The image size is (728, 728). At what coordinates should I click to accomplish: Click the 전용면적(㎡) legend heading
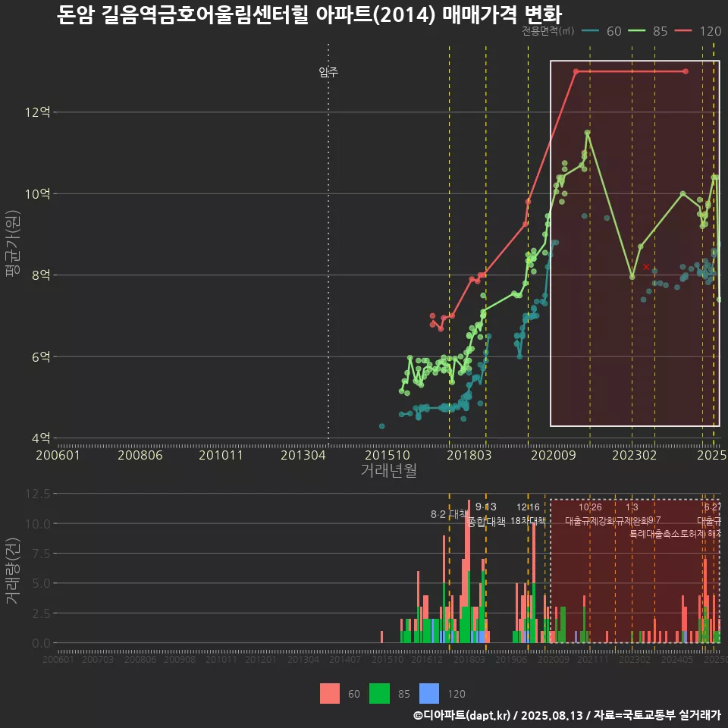pos(548,31)
